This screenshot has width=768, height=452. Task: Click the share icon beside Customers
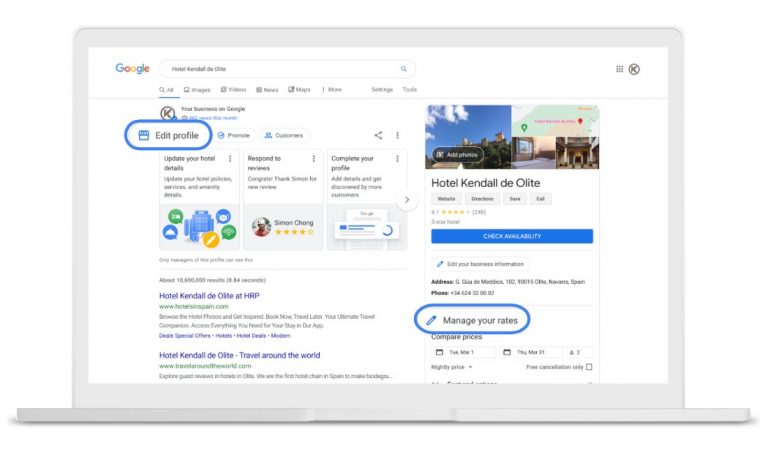pos(378,135)
